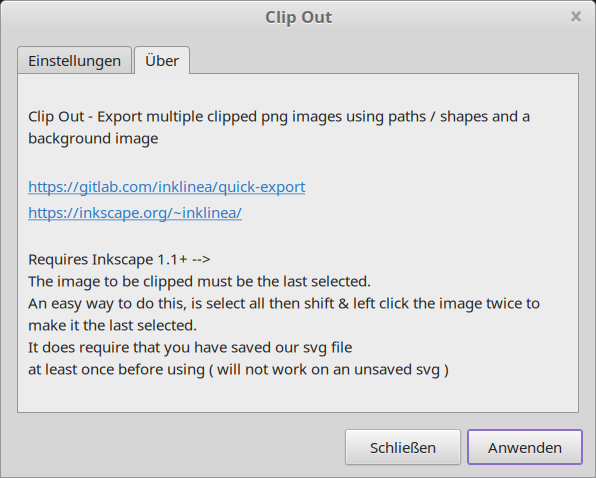Click the 'must be the last selected' sentence
The width and height of the screenshot is (596, 478).
(199, 282)
